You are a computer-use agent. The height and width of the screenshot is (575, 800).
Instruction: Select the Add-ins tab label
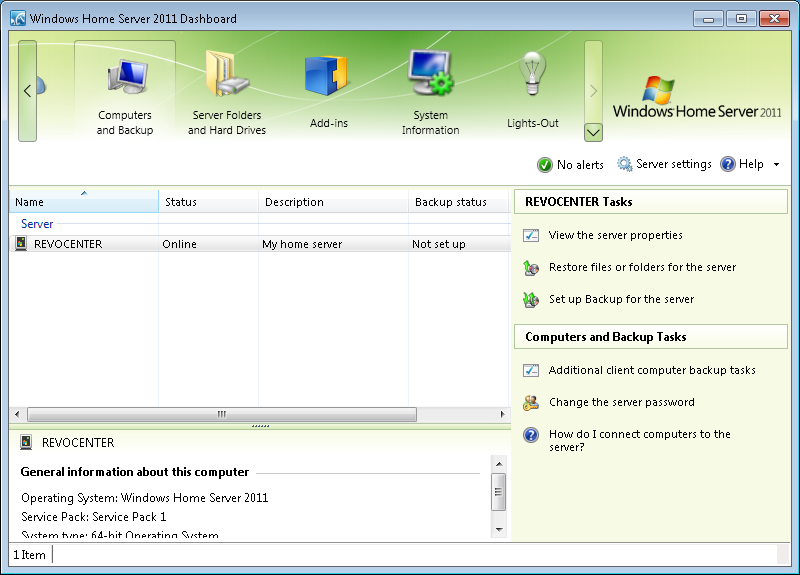[329, 123]
